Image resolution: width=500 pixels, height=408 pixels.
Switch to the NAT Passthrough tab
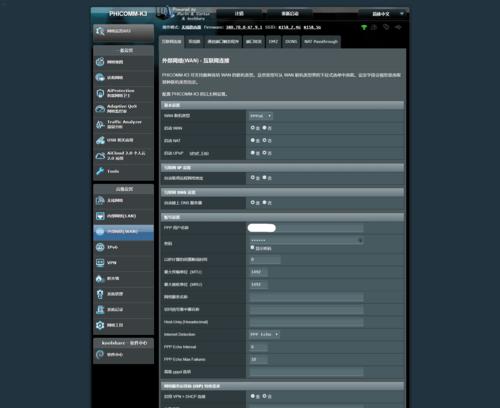point(321,42)
